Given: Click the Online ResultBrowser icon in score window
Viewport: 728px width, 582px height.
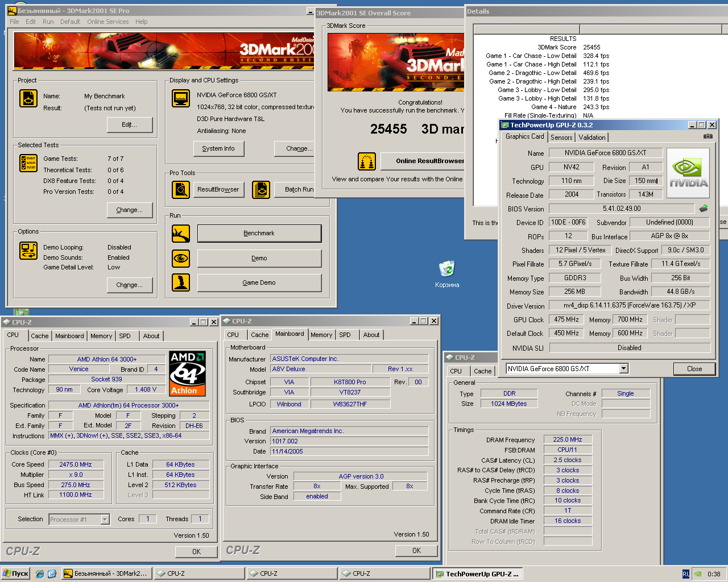Looking at the screenshot, I should 367,161.
